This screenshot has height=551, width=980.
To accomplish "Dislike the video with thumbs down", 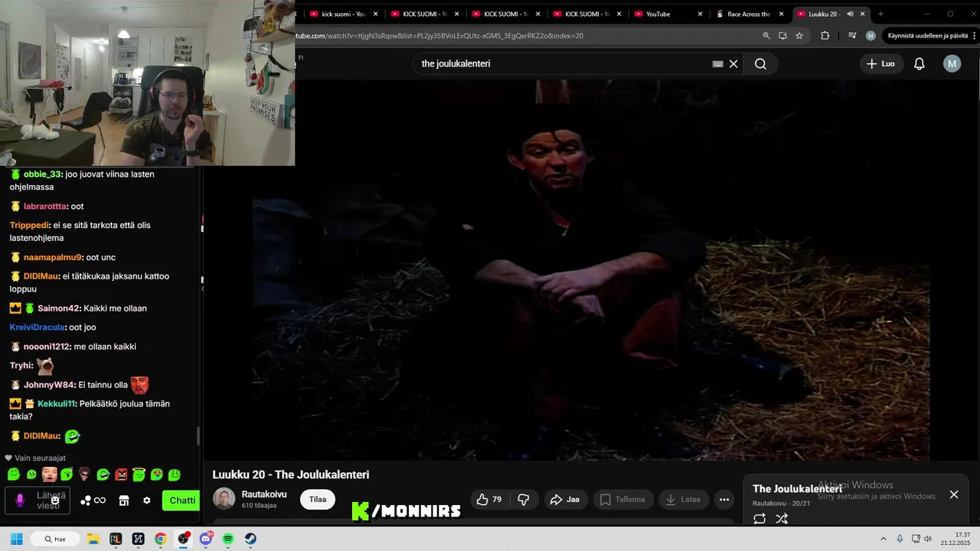I will click(x=524, y=500).
